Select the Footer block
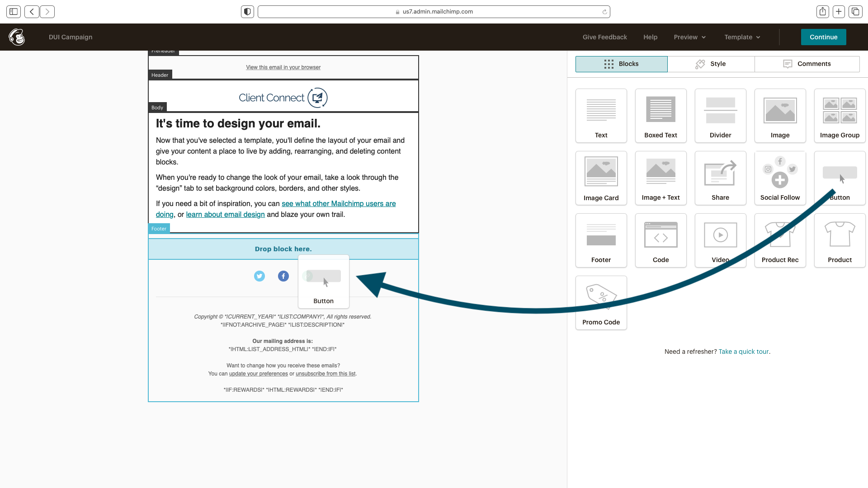 601,240
